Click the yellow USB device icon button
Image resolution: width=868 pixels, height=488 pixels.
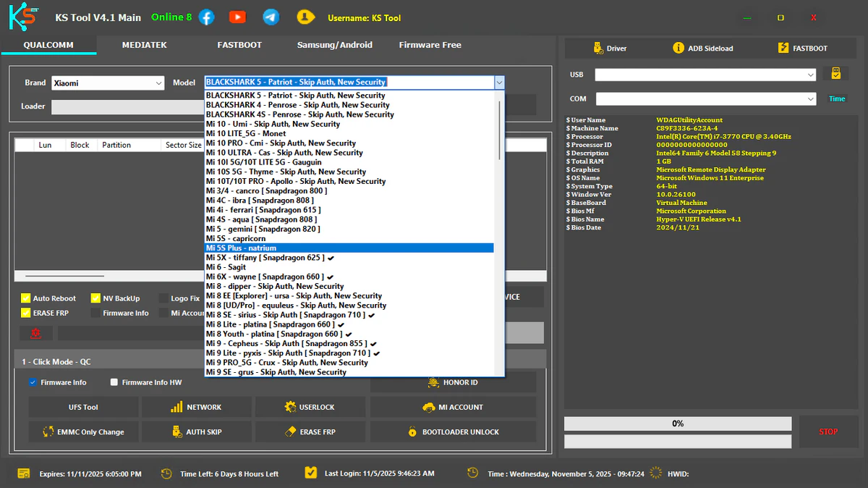tap(835, 74)
